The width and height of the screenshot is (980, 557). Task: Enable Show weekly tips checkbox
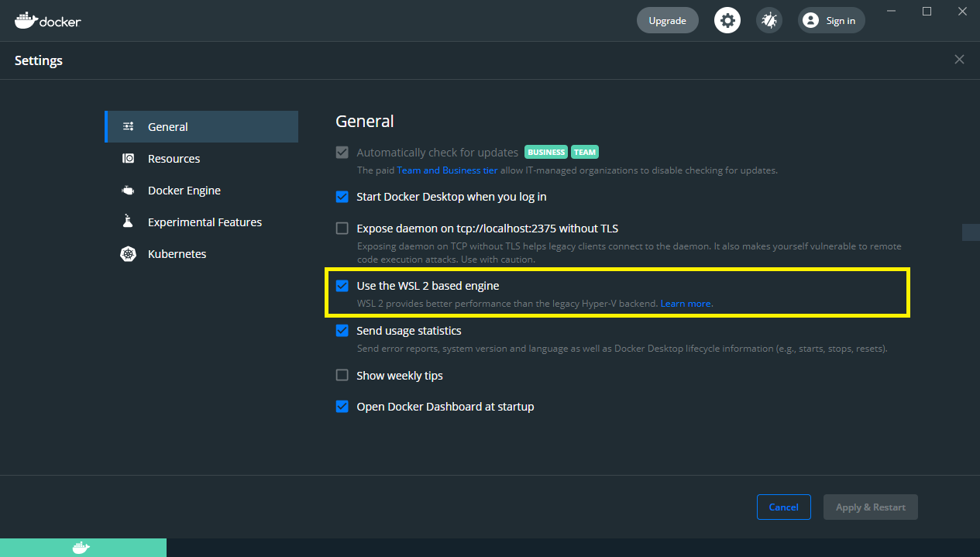[x=342, y=376]
